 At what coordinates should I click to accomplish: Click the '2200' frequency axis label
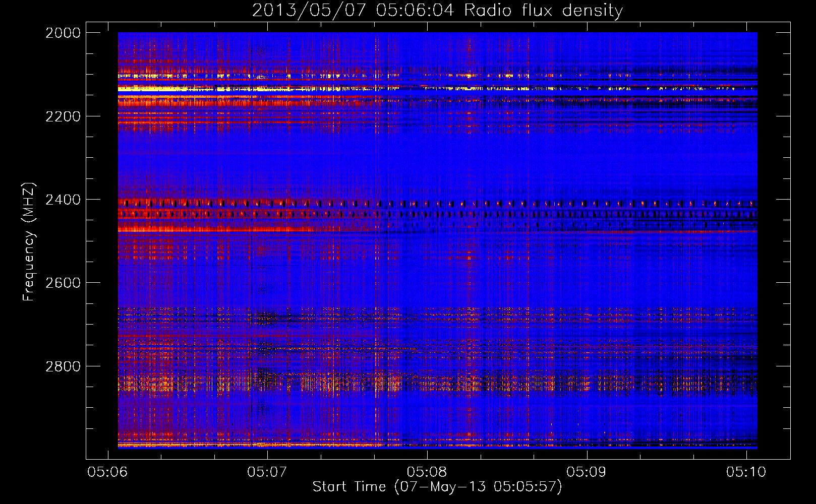pos(63,116)
